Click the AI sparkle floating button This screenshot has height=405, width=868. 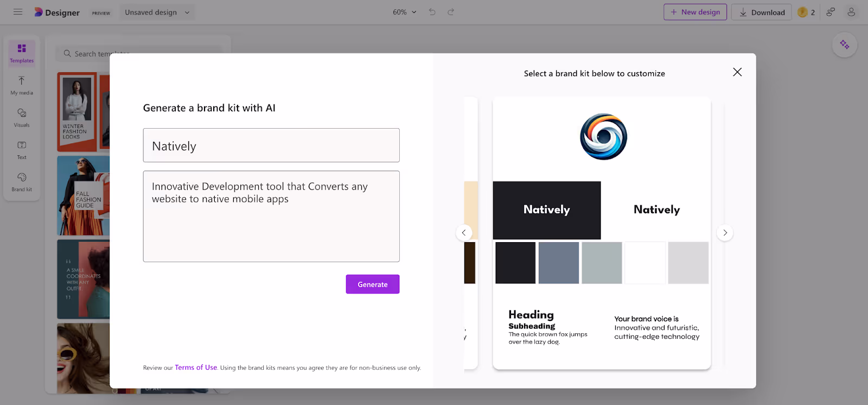(x=845, y=45)
